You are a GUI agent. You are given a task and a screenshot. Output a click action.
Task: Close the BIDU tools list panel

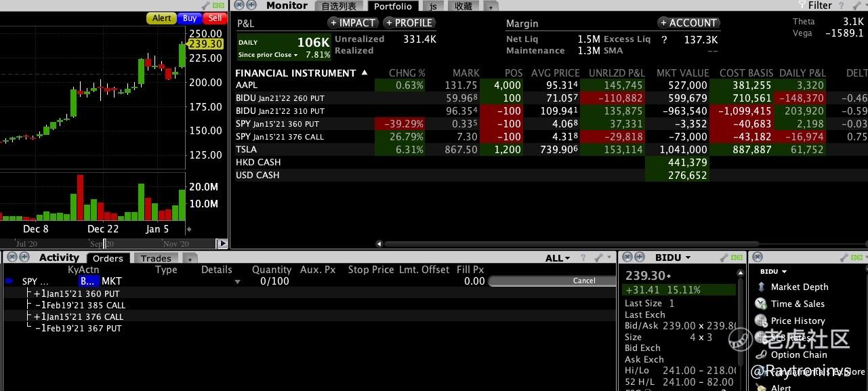pyautogui.click(x=758, y=258)
